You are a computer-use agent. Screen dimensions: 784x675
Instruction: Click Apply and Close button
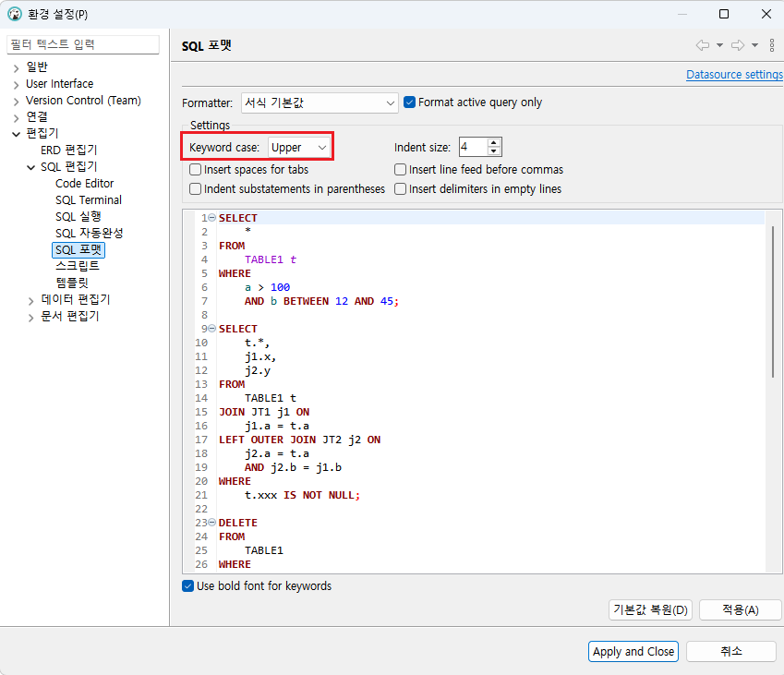[x=633, y=652]
